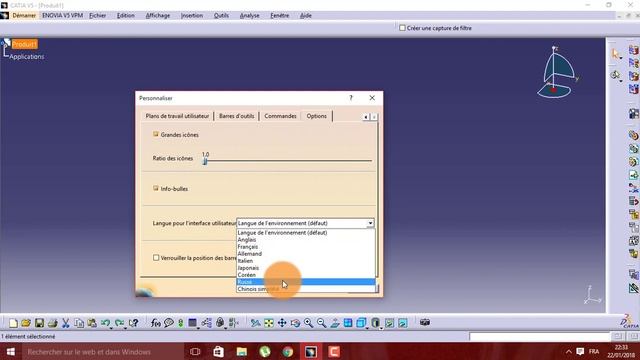The width and height of the screenshot is (640, 360).
Task: Select the Rotate view tool
Action: pyautogui.click(x=295, y=323)
